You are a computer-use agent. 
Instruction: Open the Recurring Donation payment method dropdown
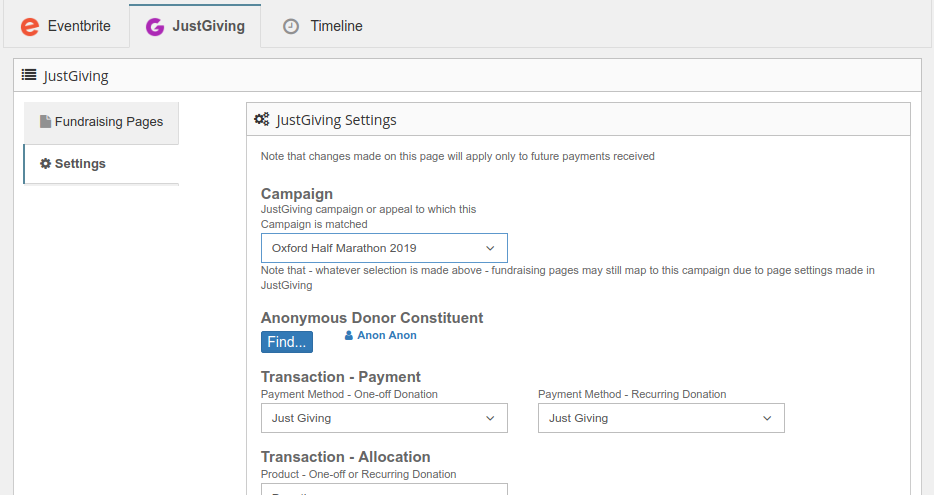click(661, 418)
